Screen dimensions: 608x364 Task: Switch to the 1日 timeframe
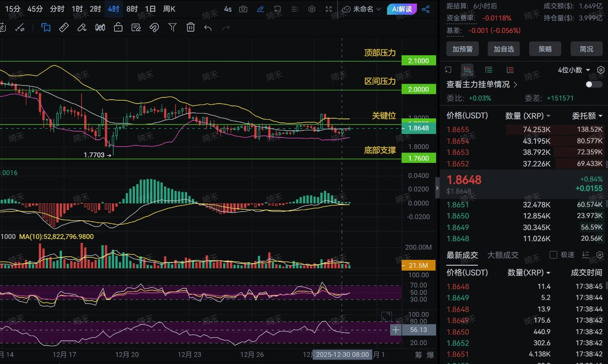click(150, 9)
